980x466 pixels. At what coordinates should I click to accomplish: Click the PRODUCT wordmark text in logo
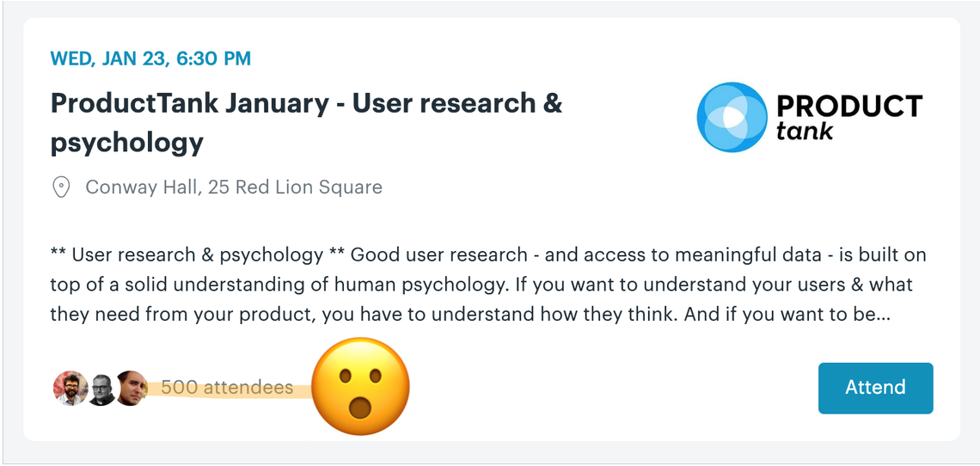[x=848, y=107]
